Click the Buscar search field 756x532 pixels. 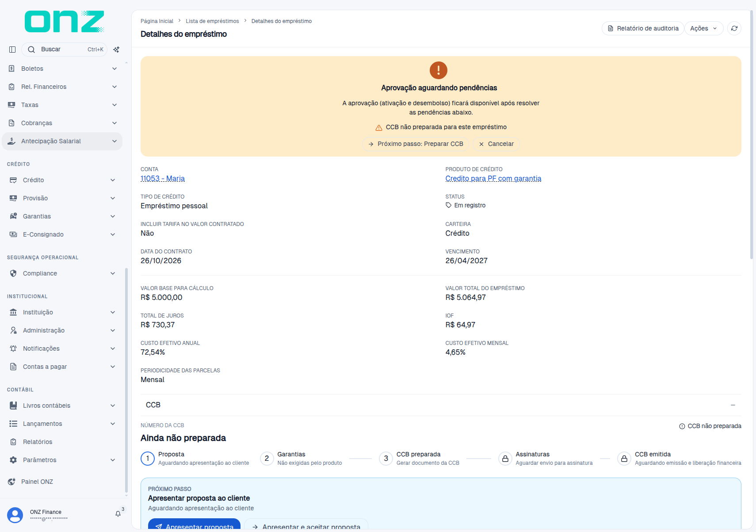[x=64, y=50]
